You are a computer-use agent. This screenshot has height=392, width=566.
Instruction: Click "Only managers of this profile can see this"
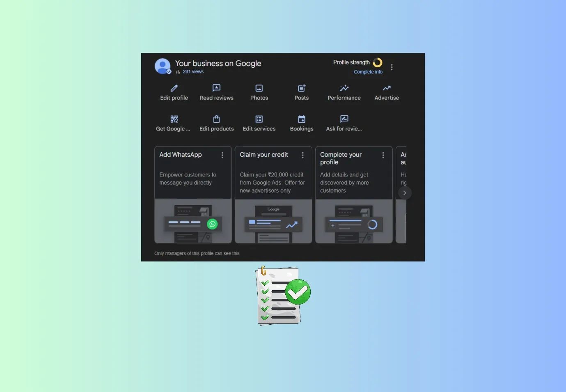pyautogui.click(x=197, y=253)
